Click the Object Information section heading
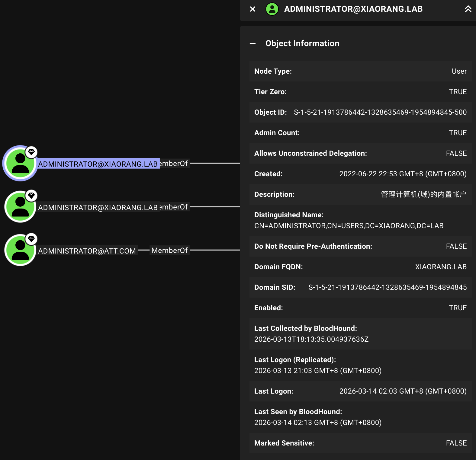Viewport: 476px width, 460px height. pyautogui.click(x=302, y=43)
